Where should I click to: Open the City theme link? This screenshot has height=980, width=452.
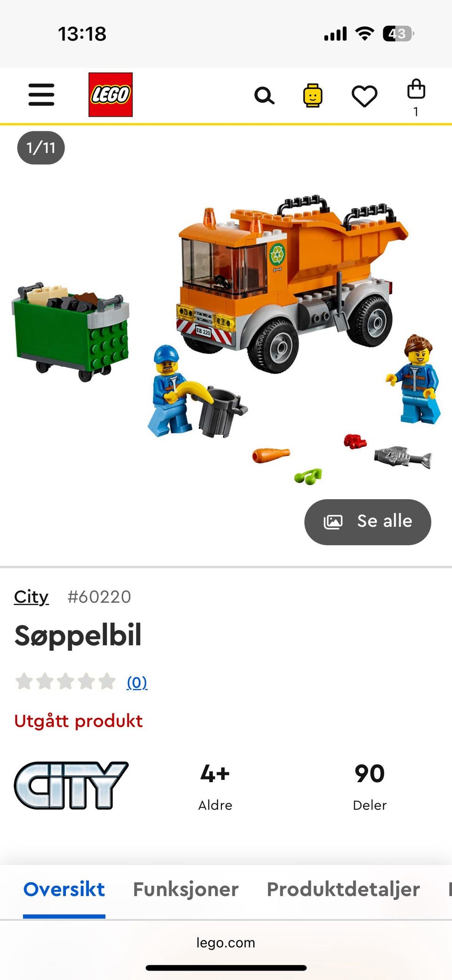pos(31,597)
